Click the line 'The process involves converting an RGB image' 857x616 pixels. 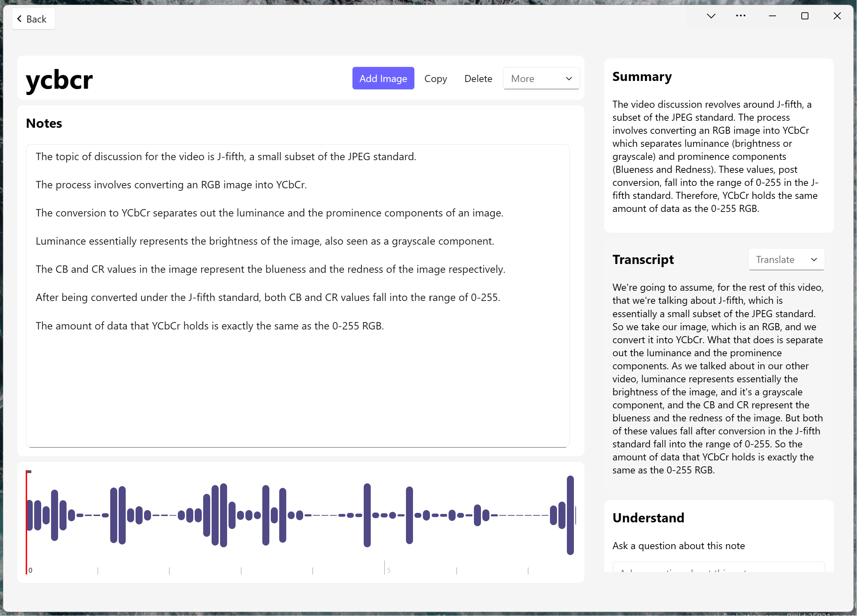[x=171, y=185]
